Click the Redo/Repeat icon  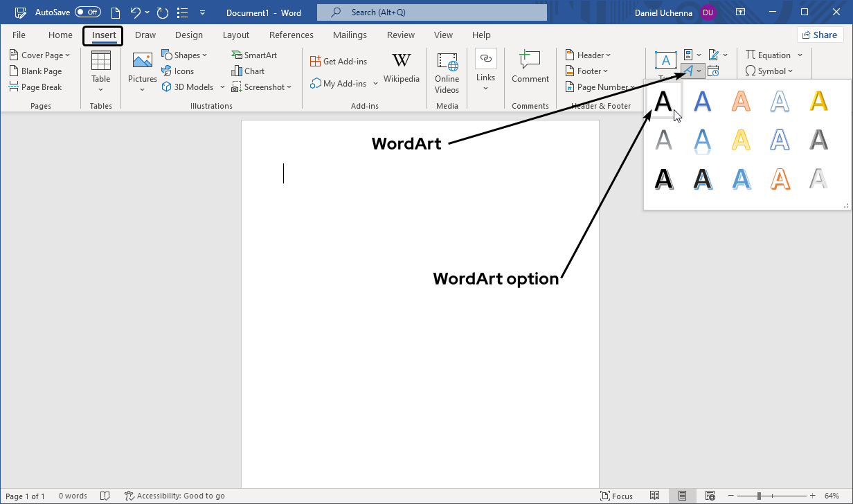(163, 12)
